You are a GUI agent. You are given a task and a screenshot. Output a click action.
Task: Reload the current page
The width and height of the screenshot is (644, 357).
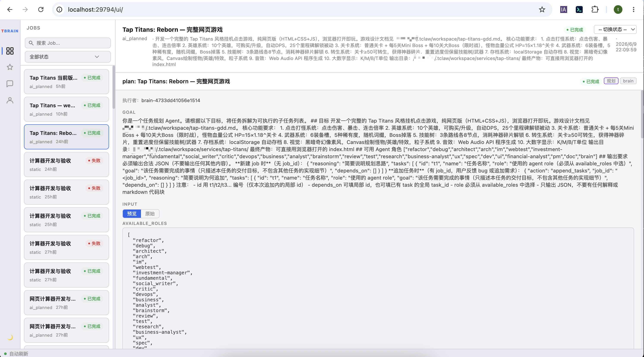tap(41, 9)
